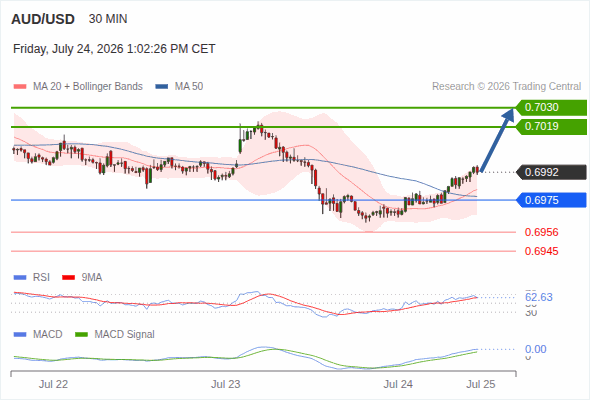Select the 0.6975 pivot price tag
Image resolution: width=590 pixels, height=400 pixels.
[x=551, y=200]
